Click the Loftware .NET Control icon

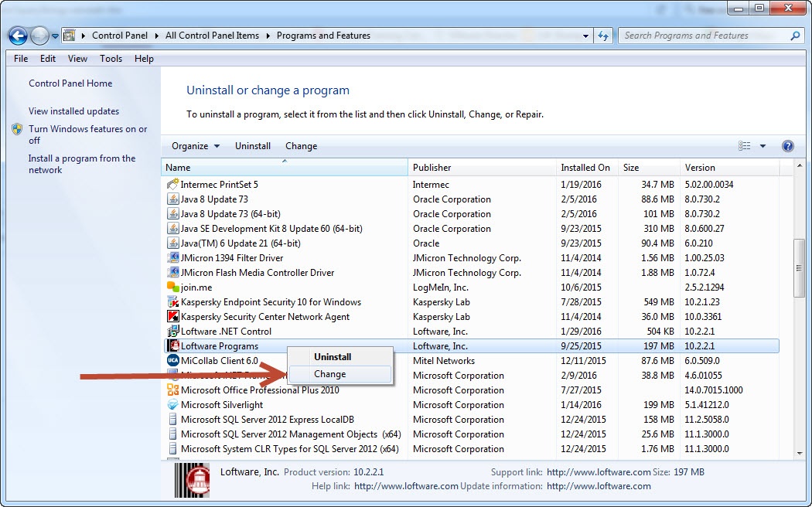(x=173, y=331)
